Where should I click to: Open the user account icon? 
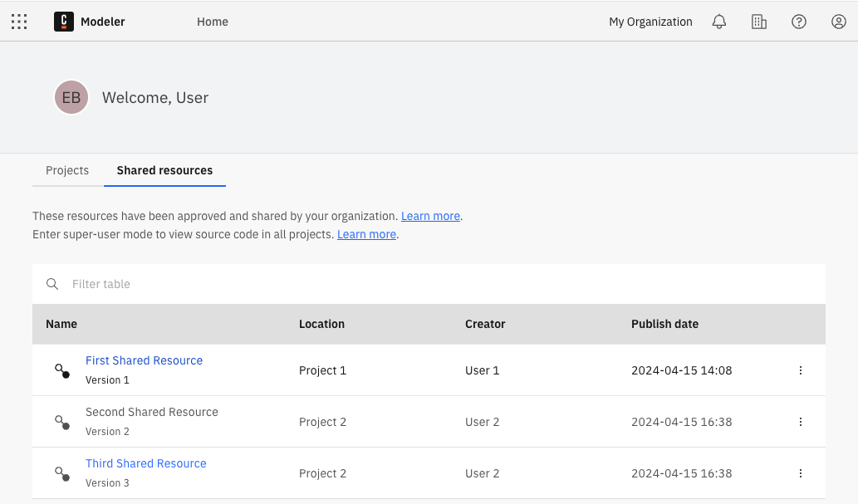pyautogui.click(x=838, y=22)
